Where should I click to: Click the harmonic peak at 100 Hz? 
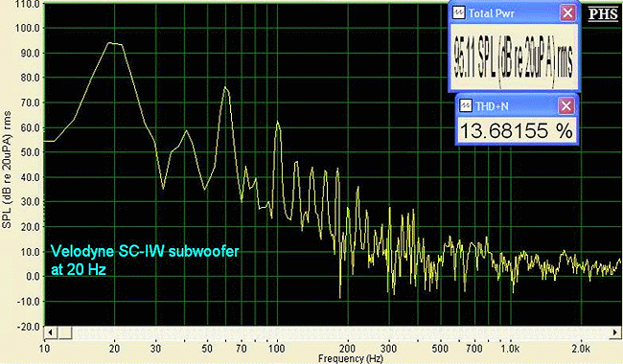tap(278, 123)
